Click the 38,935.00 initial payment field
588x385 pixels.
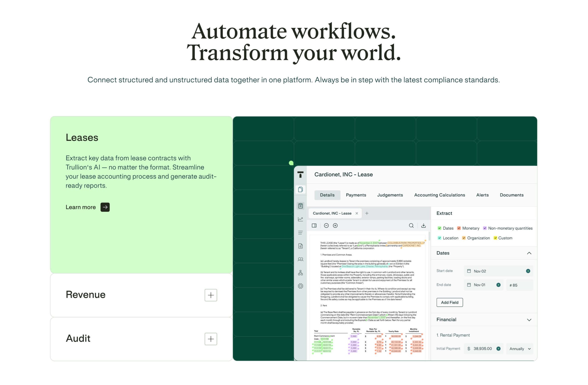pyautogui.click(x=483, y=349)
